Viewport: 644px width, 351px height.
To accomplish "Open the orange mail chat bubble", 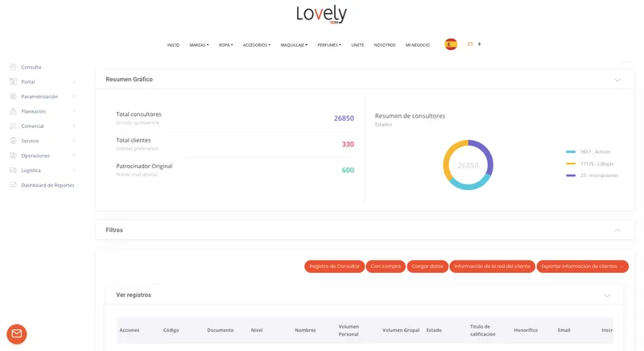I will (17, 334).
